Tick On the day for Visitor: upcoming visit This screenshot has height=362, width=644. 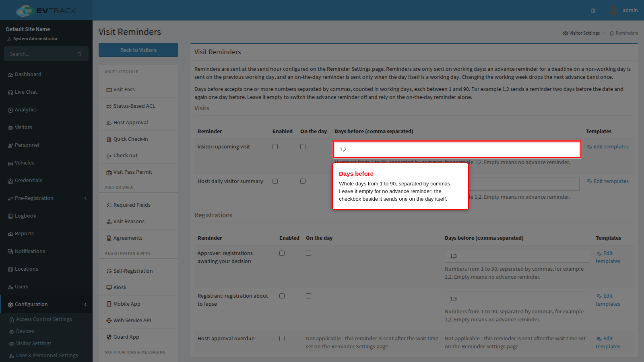(303, 147)
